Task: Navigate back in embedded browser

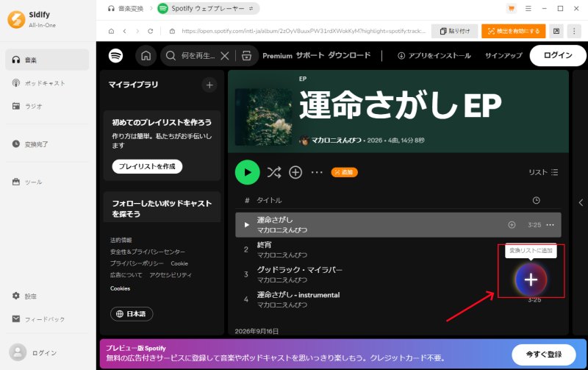Action: point(124,31)
